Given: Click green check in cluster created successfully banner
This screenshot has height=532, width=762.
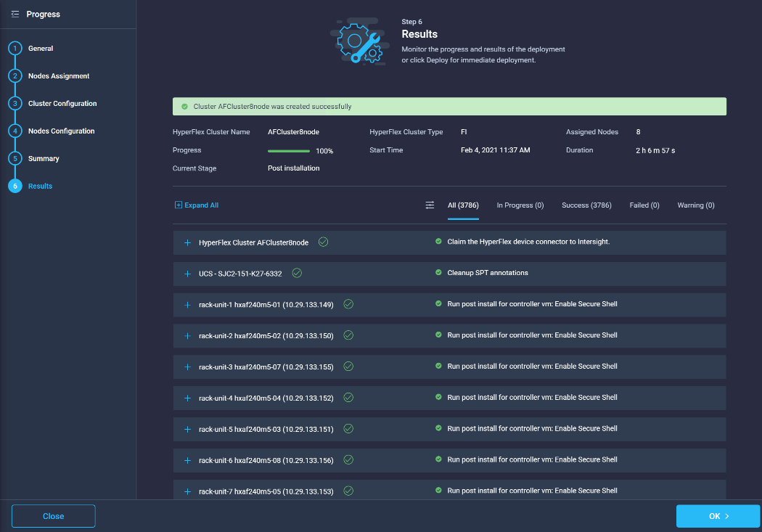Looking at the screenshot, I should coord(184,107).
